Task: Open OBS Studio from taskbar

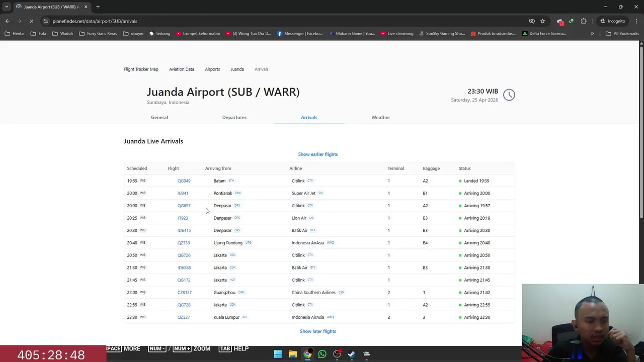Action: point(337,354)
